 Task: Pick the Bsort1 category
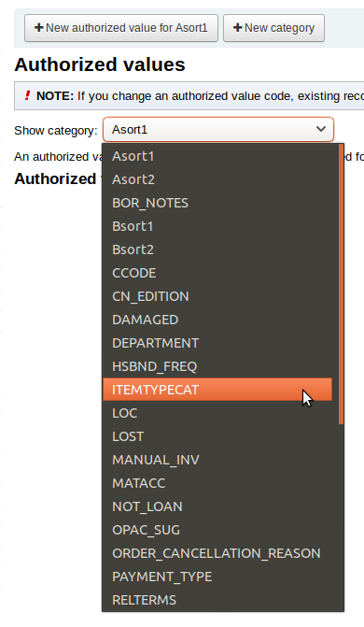point(217,226)
